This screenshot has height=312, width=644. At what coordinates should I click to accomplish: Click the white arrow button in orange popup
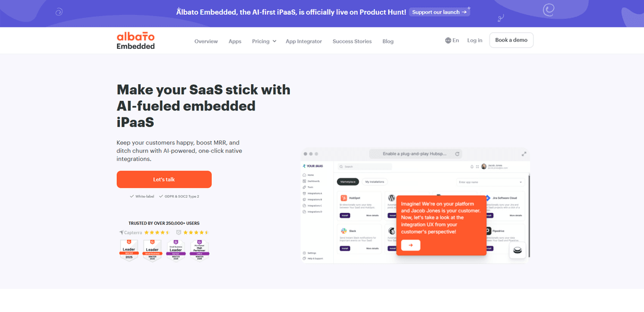point(411,245)
